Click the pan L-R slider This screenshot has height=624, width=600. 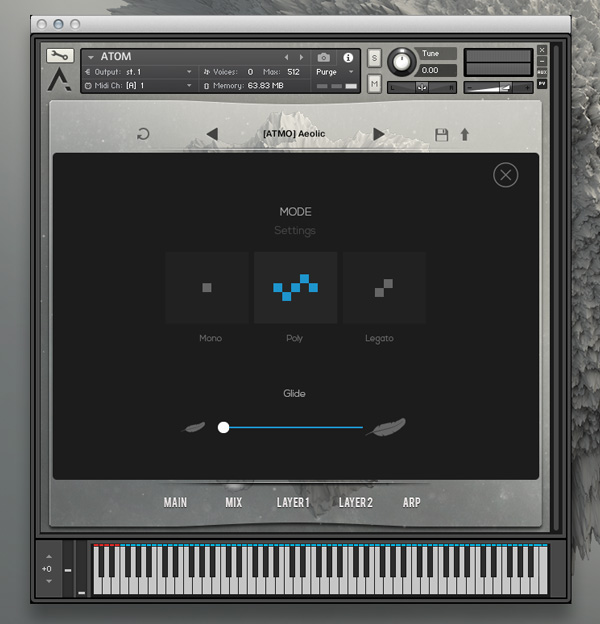tap(422, 88)
